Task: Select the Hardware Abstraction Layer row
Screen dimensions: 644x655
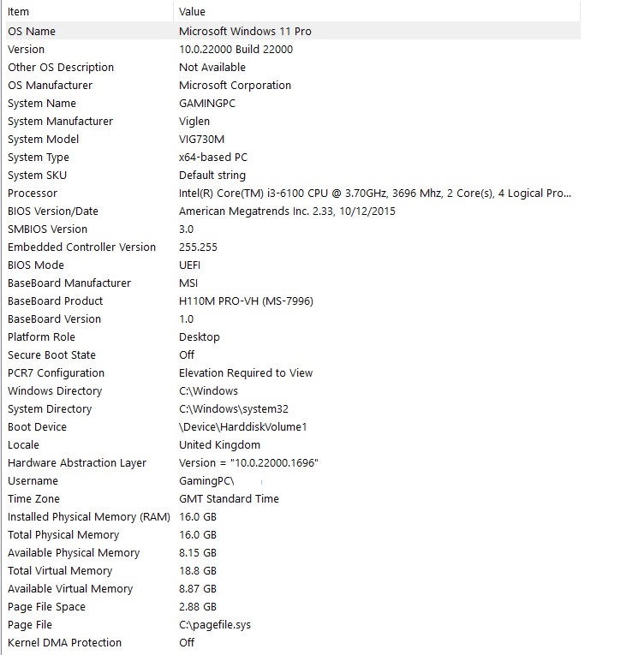Action: pos(77,462)
